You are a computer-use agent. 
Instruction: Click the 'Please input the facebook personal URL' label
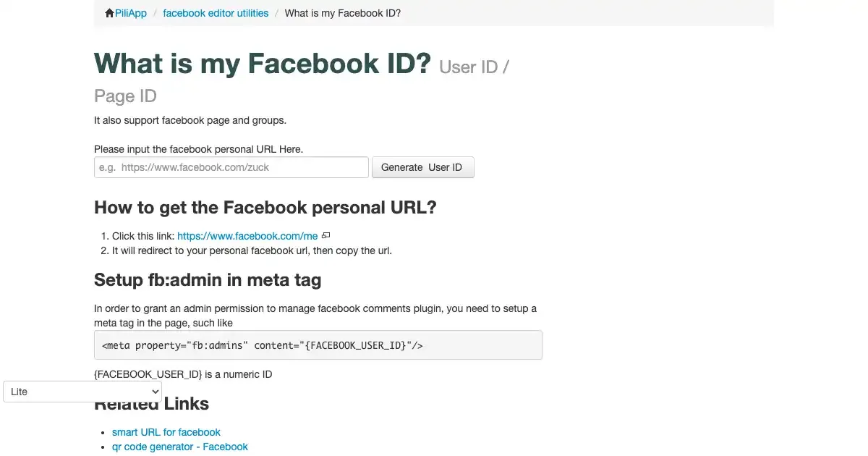click(x=198, y=149)
